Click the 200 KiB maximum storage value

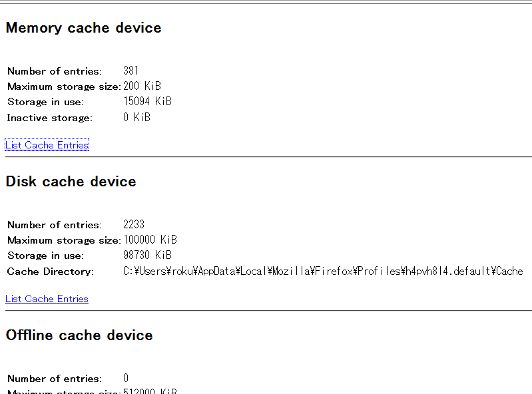[x=142, y=86]
